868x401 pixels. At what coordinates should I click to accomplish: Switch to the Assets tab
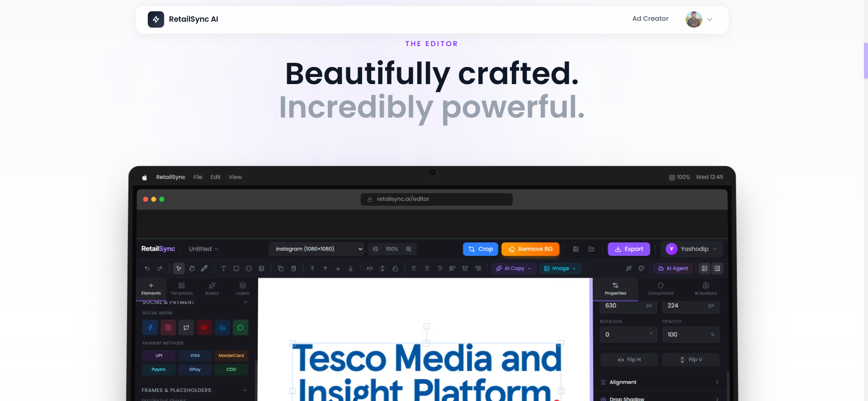[212, 289]
